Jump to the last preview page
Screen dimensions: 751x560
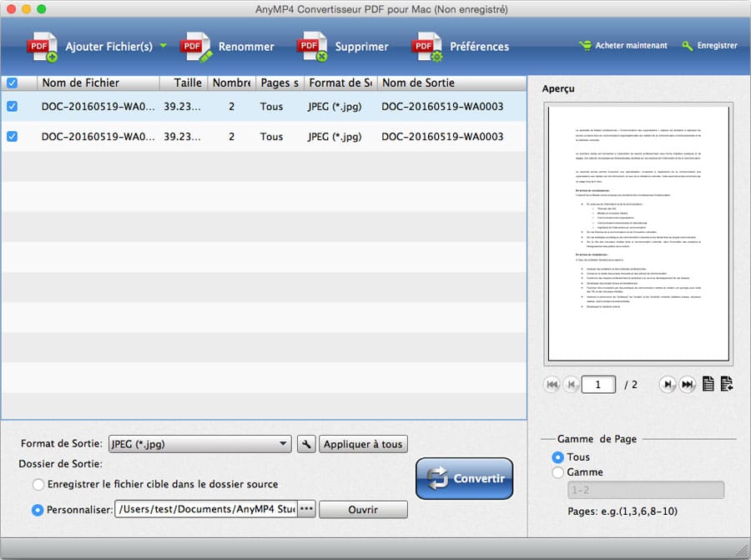(x=688, y=385)
